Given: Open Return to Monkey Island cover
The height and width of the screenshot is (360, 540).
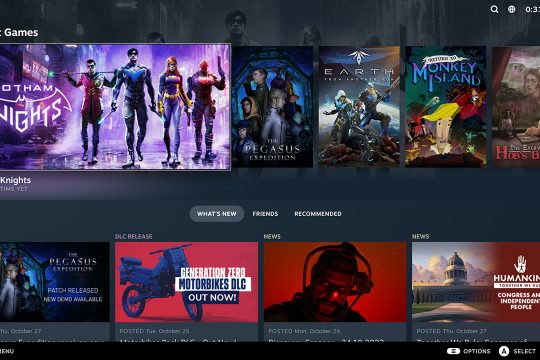Looking at the screenshot, I should (x=446, y=107).
